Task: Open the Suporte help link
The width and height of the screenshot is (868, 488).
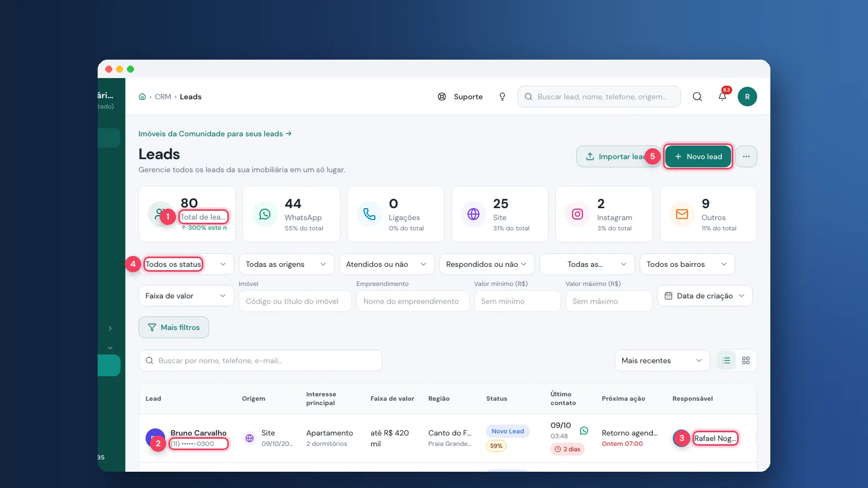Action: tap(460, 97)
